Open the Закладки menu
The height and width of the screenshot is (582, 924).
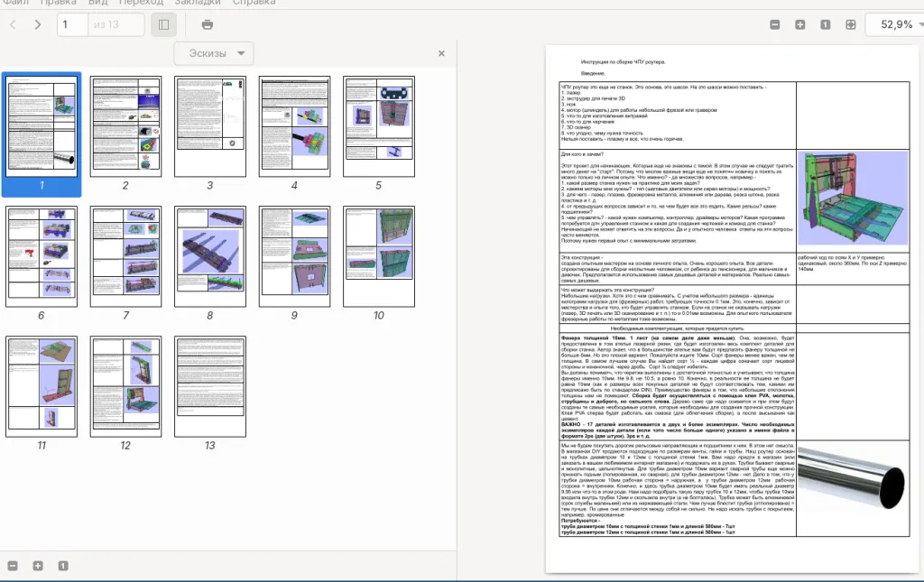tap(197, 3)
